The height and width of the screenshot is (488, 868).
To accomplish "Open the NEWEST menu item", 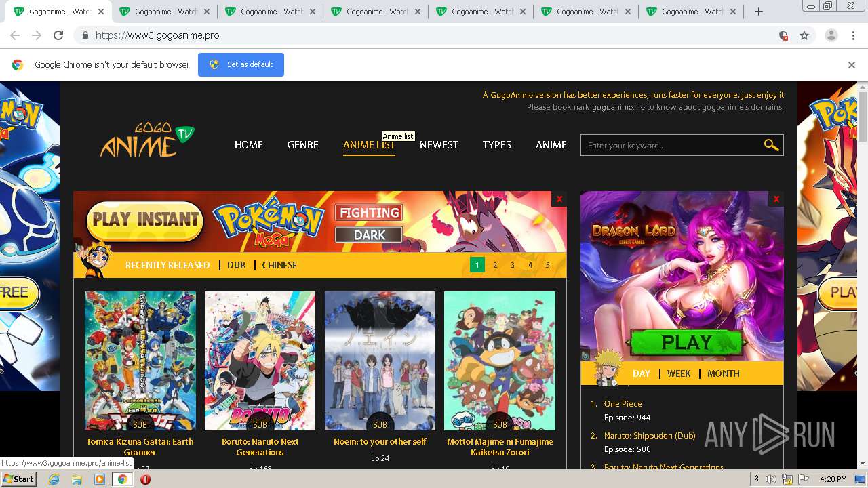I will click(x=439, y=145).
